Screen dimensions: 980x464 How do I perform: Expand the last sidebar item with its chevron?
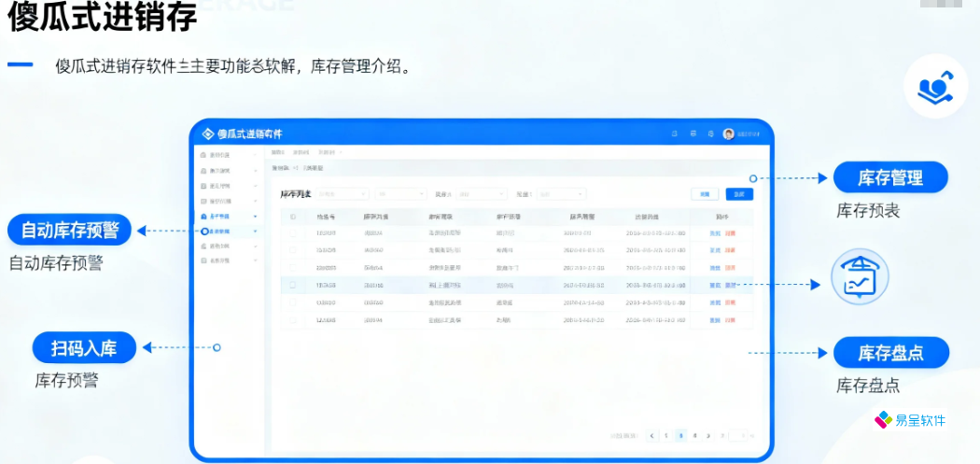click(x=255, y=260)
